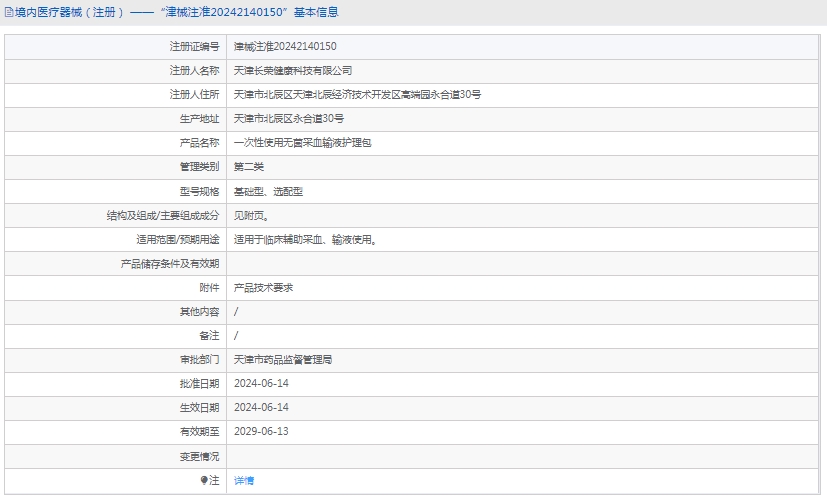Click the 批准日期 row label
Image resolution: width=827 pixels, height=502 pixels.
click(x=199, y=383)
